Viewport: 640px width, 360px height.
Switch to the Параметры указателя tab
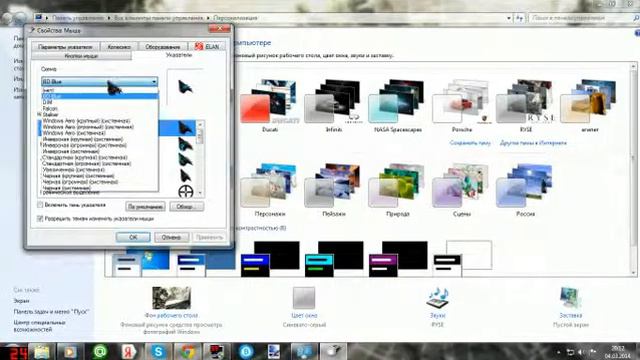(65, 47)
